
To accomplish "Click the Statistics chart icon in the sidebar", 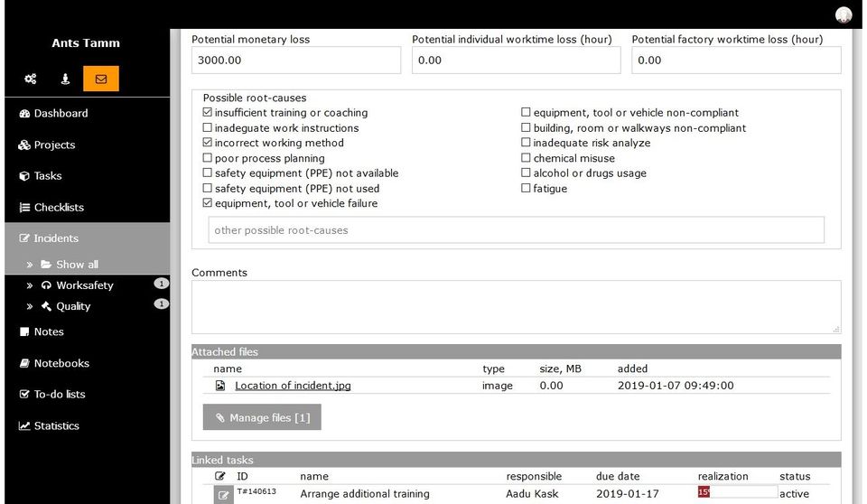I will click(24, 425).
